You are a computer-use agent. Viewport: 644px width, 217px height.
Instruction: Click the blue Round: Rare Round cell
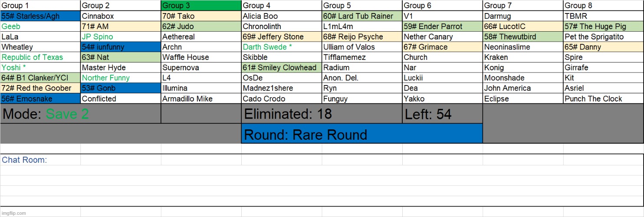[362, 135]
